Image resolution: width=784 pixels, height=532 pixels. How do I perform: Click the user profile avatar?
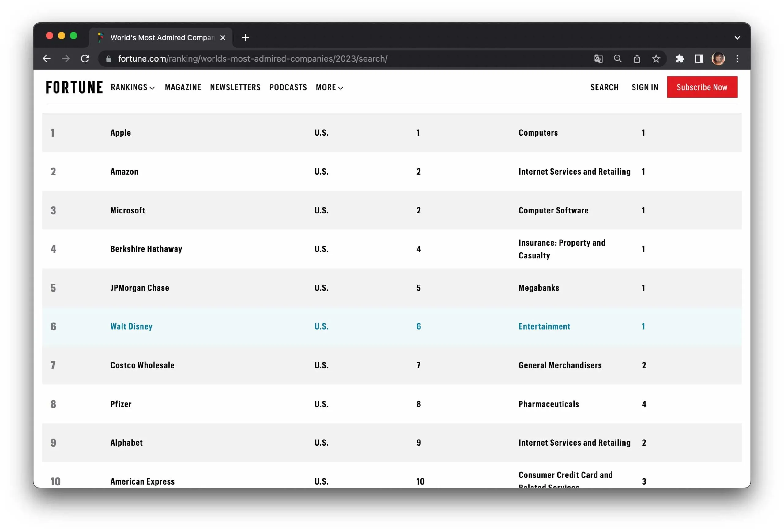(718, 59)
